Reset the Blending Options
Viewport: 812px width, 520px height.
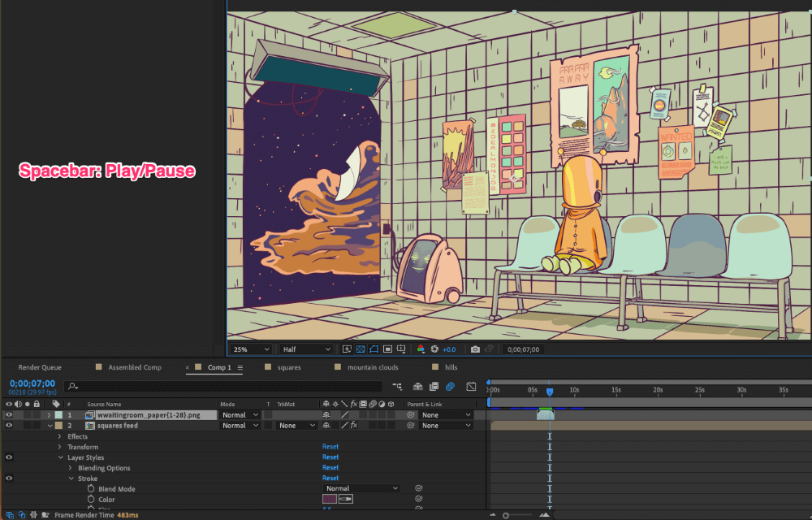(330, 467)
